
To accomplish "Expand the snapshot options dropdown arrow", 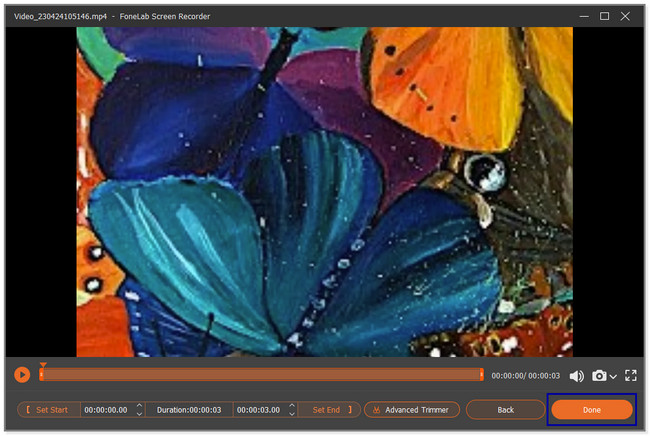I will click(613, 376).
